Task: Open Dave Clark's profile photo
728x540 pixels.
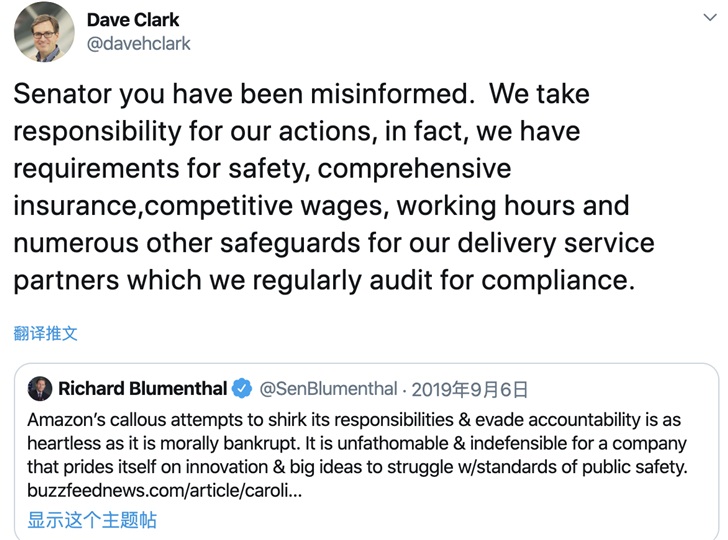Action: click(44, 32)
